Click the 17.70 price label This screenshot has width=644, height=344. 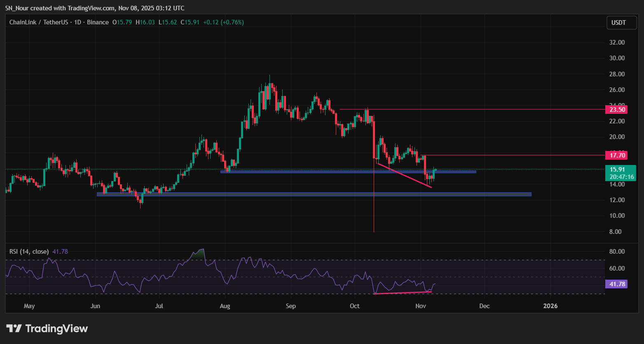point(616,156)
